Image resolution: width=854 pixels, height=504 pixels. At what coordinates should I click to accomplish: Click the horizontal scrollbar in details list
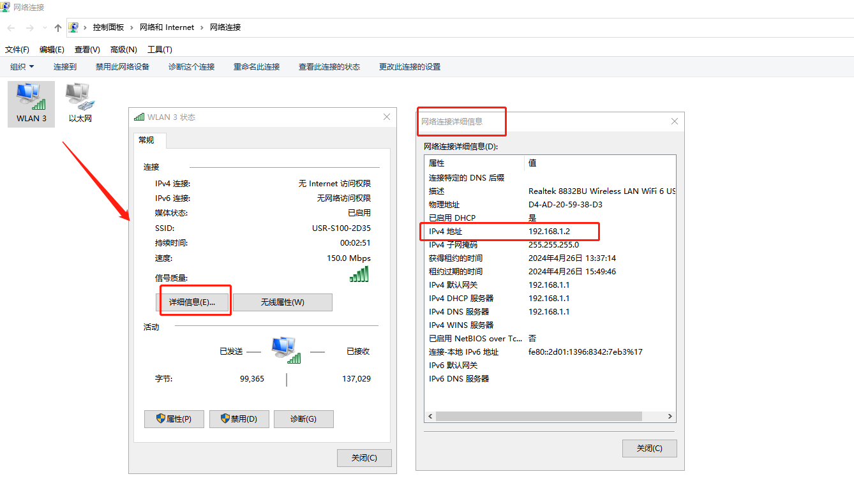coord(539,417)
